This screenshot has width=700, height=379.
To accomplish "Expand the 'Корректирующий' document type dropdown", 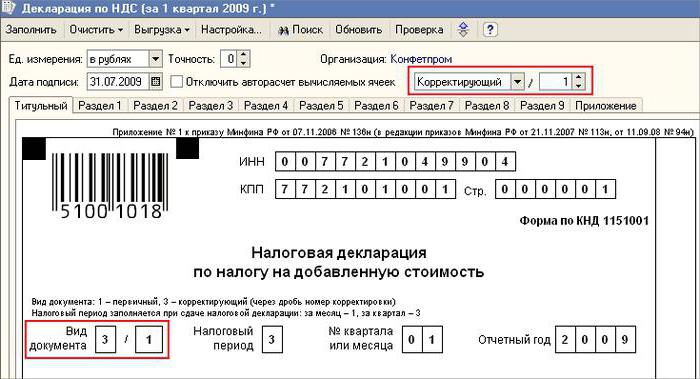I will 517,82.
